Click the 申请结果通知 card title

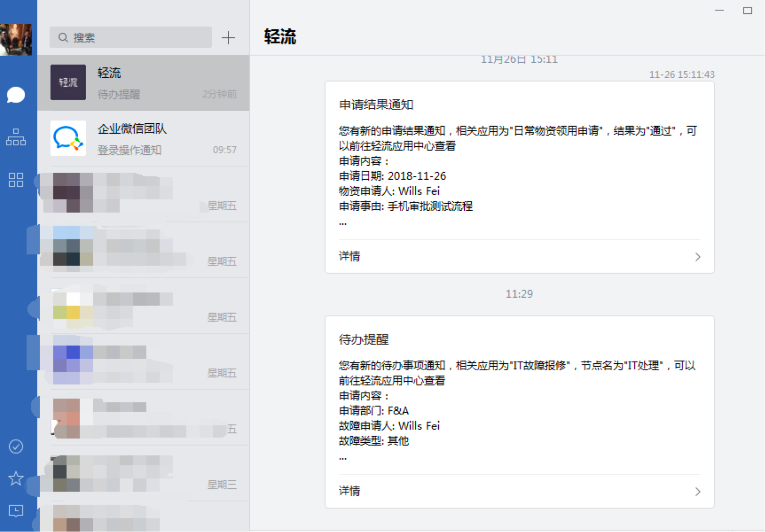coord(376,105)
